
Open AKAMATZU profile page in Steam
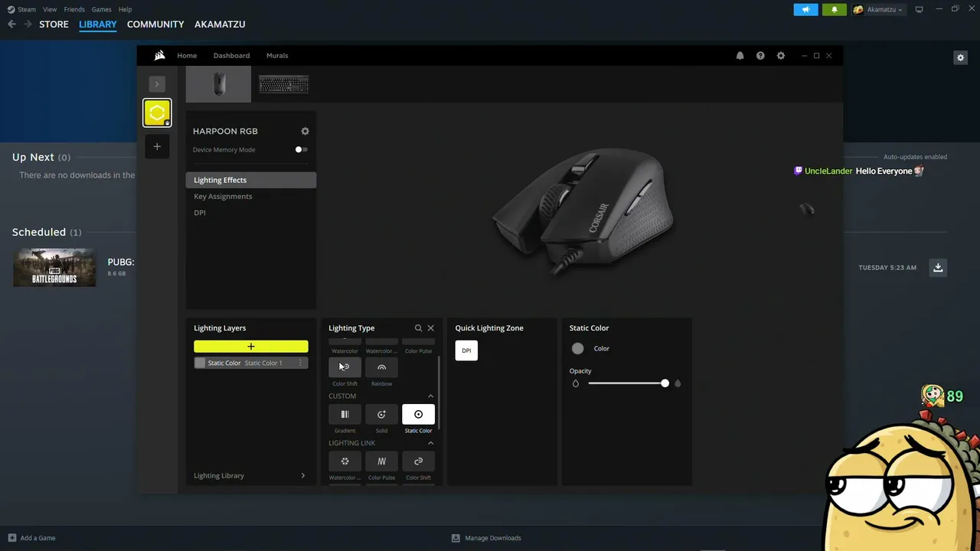pos(220,24)
